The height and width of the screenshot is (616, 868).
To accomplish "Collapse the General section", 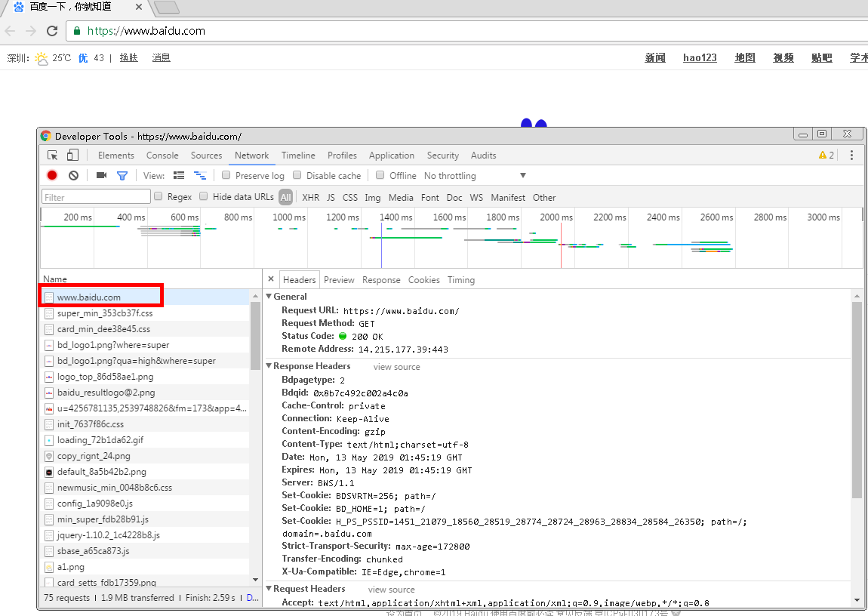I will (269, 296).
